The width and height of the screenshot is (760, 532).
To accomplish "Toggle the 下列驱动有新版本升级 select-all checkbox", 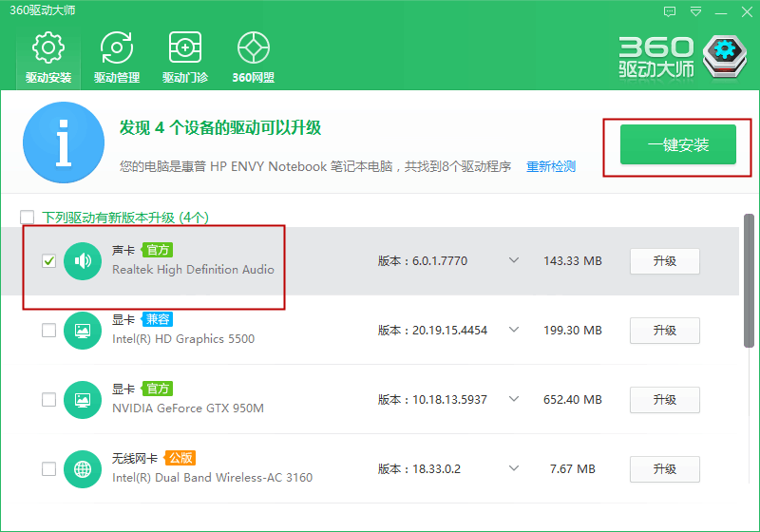I will click(x=28, y=217).
